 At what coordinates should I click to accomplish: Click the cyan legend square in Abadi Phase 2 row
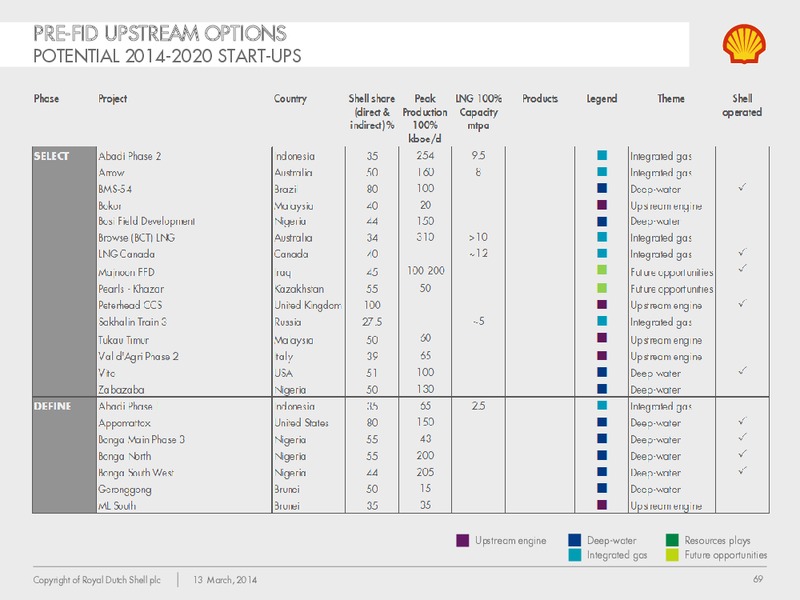pos(602,156)
